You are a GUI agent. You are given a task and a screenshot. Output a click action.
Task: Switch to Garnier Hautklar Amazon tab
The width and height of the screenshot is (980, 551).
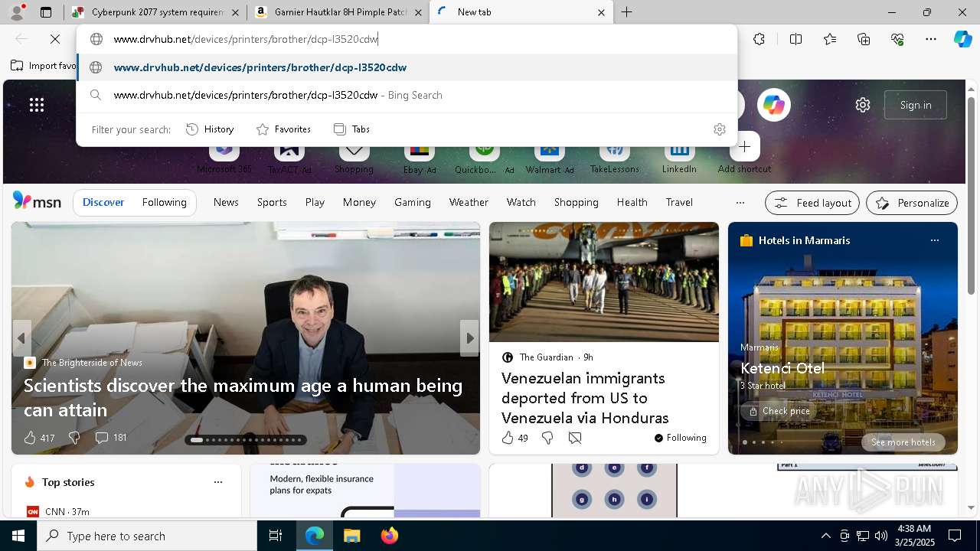pyautogui.click(x=338, y=12)
